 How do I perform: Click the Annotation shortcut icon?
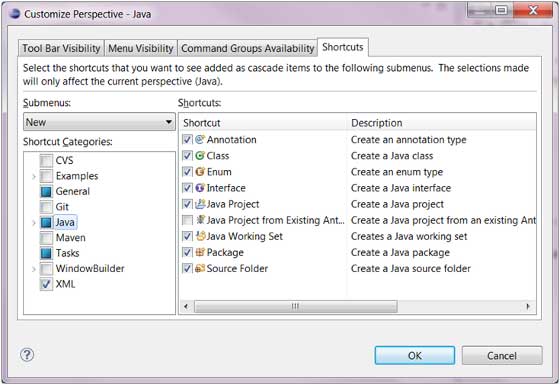pos(200,139)
